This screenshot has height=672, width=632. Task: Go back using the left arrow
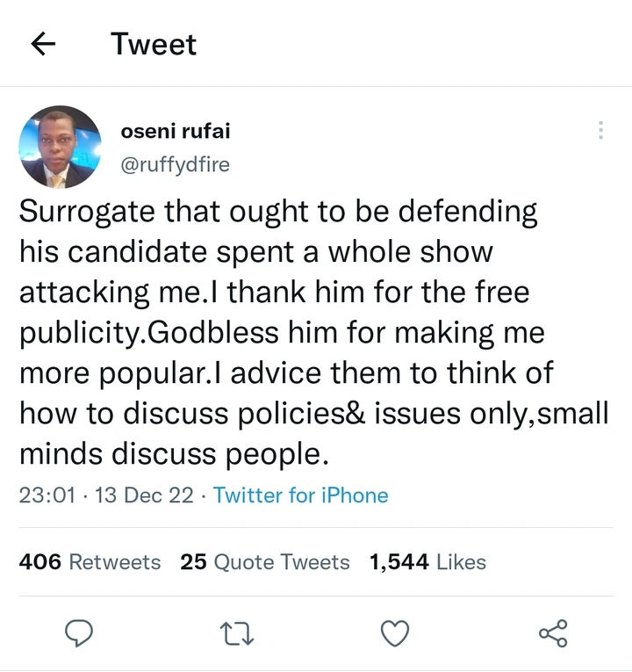pyautogui.click(x=44, y=44)
